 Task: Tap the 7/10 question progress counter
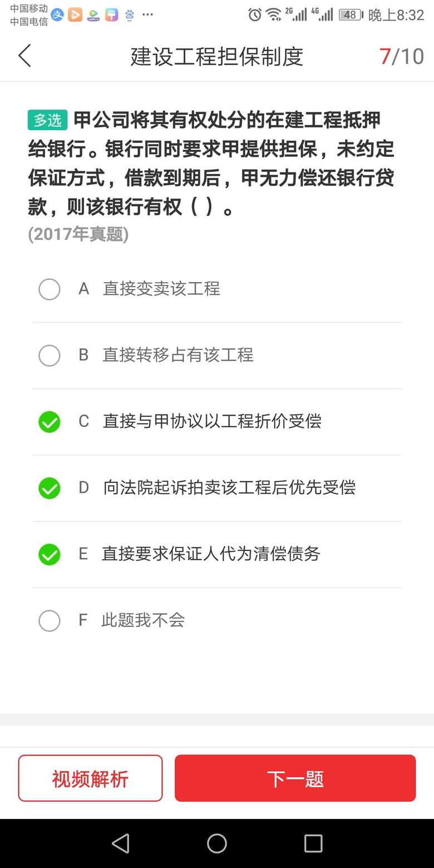pyautogui.click(x=401, y=56)
